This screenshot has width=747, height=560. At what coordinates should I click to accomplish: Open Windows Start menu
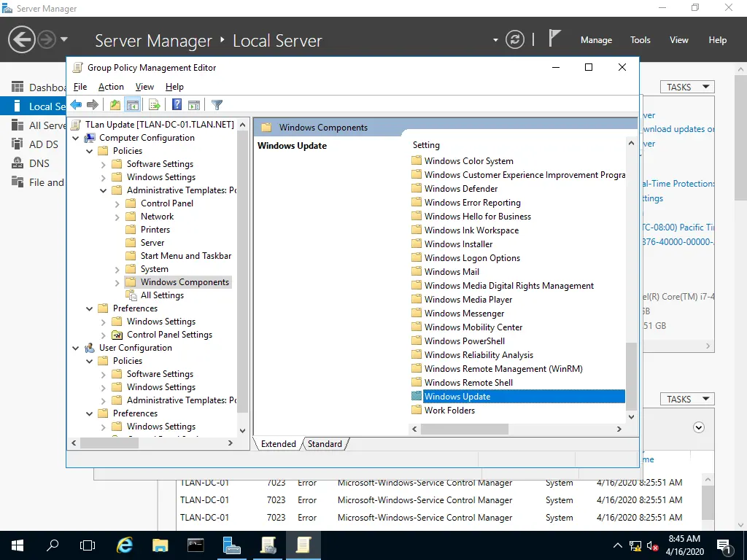pos(18,545)
